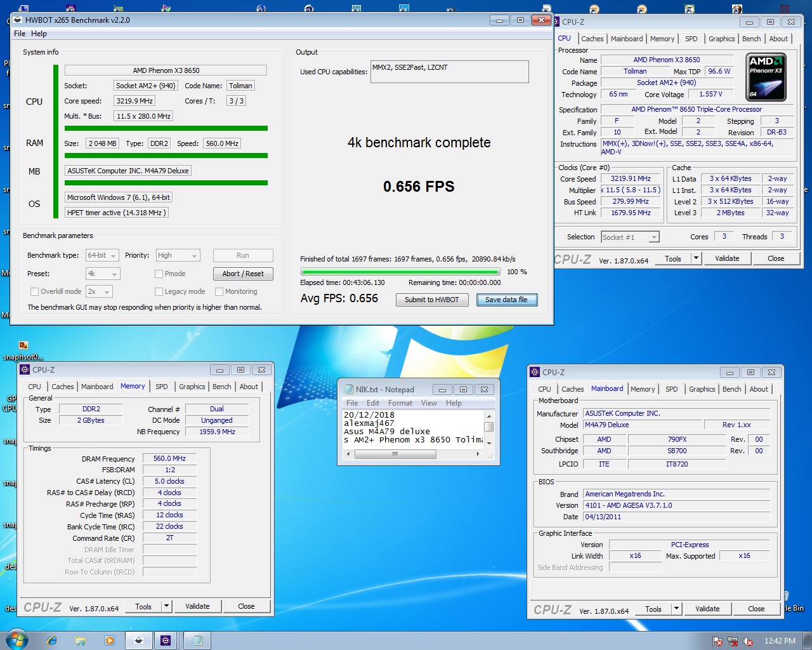
Task: Click the Save data file button
Action: pyautogui.click(x=507, y=300)
